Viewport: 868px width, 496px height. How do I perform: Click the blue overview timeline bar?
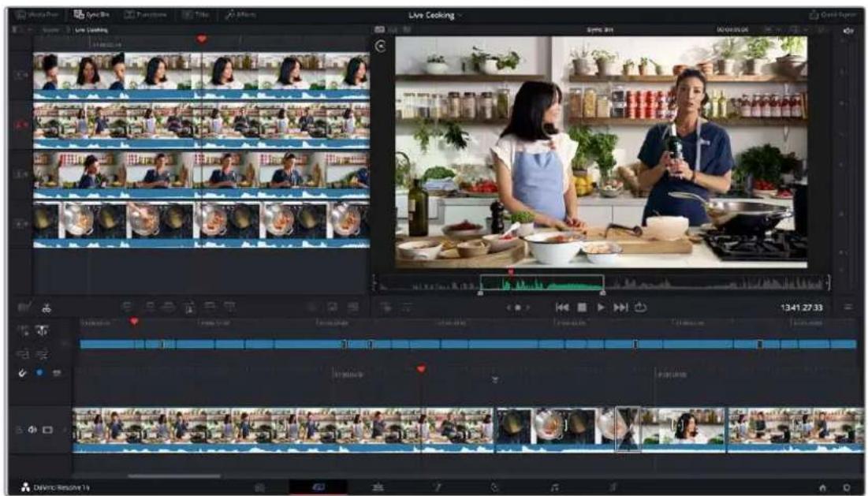click(x=468, y=345)
